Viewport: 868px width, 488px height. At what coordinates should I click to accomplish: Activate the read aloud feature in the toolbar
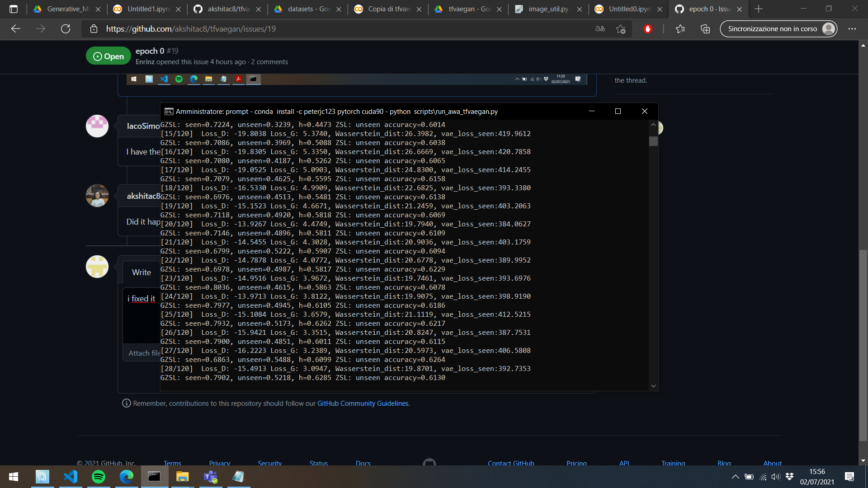[x=600, y=28]
